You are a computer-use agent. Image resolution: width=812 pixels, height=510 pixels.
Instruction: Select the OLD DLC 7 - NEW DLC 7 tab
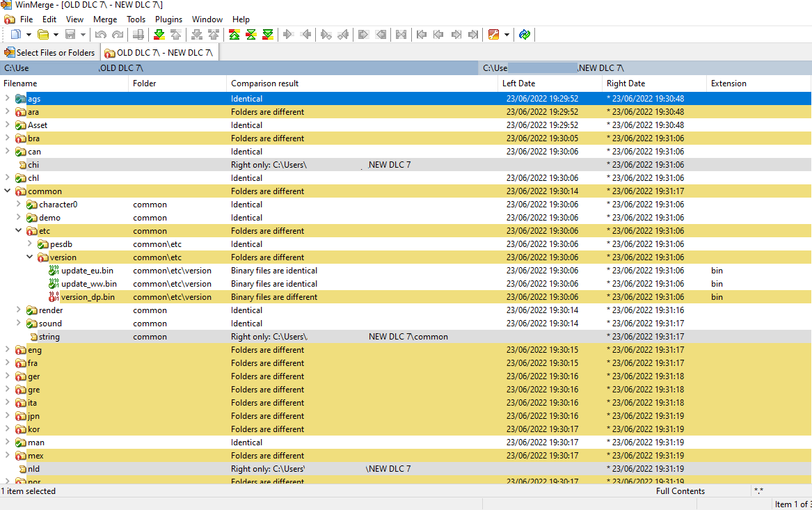(x=159, y=52)
